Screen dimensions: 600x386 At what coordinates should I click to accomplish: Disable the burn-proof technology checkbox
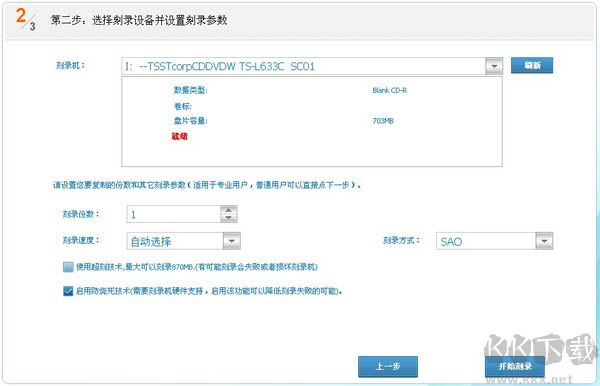(68, 291)
